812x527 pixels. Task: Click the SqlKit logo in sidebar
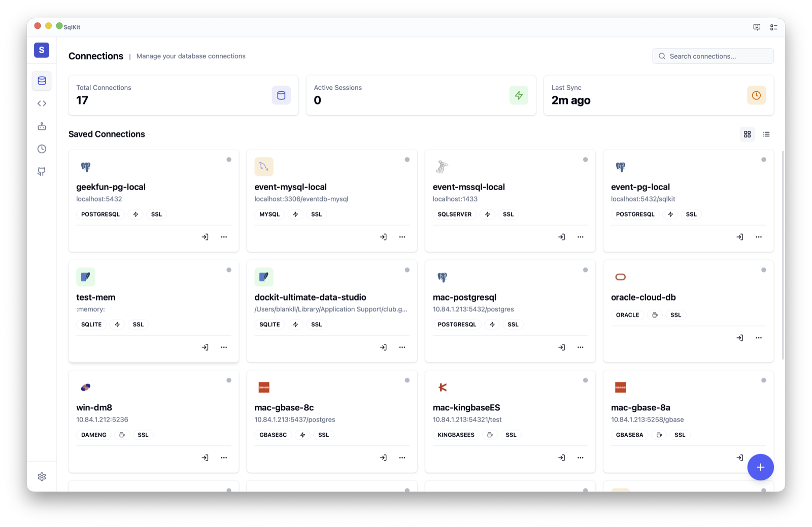click(x=42, y=50)
